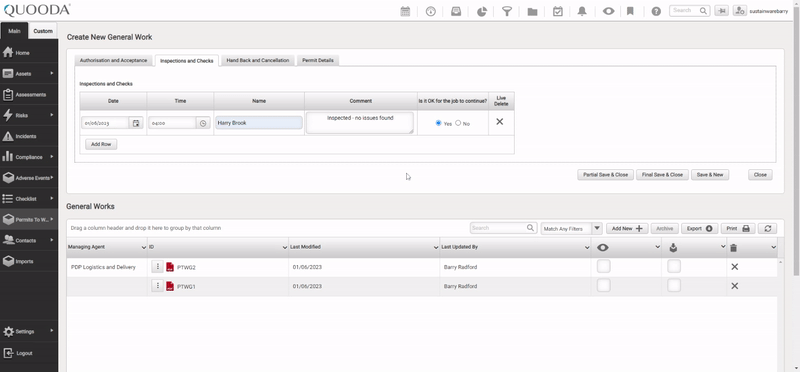The height and width of the screenshot is (372, 800).
Task: Tick the eye column checkbox for PTWG1
Action: click(x=604, y=286)
